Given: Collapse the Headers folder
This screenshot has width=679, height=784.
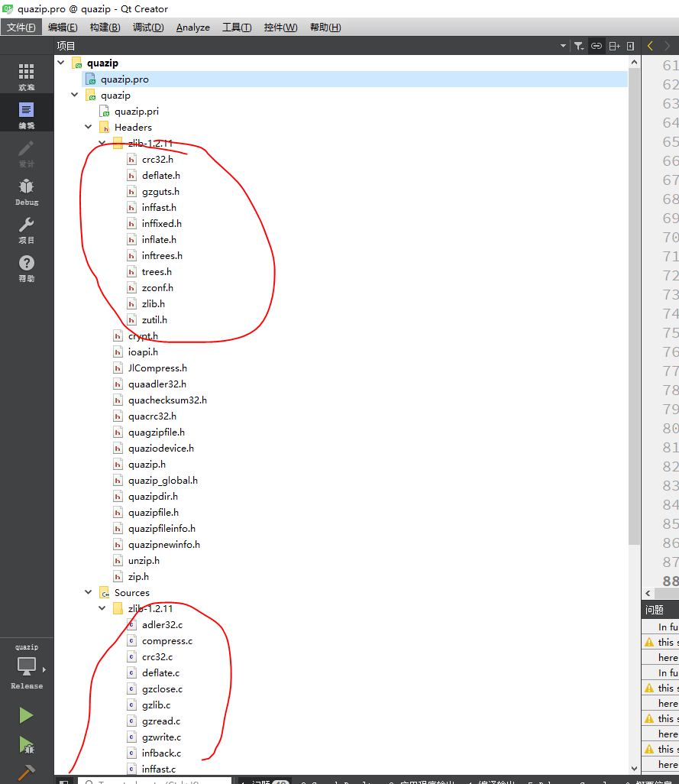Looking at the screenshot, I should point(89,127).
